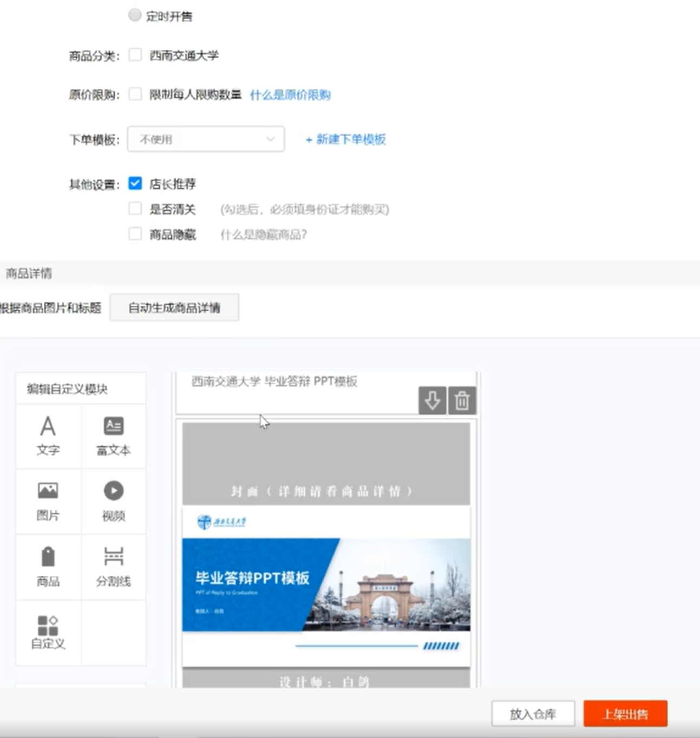The image size is (700, 738).
Task: Open the 下单模板 dropdown showing 不使用
Action: click(x=206, y=139)
